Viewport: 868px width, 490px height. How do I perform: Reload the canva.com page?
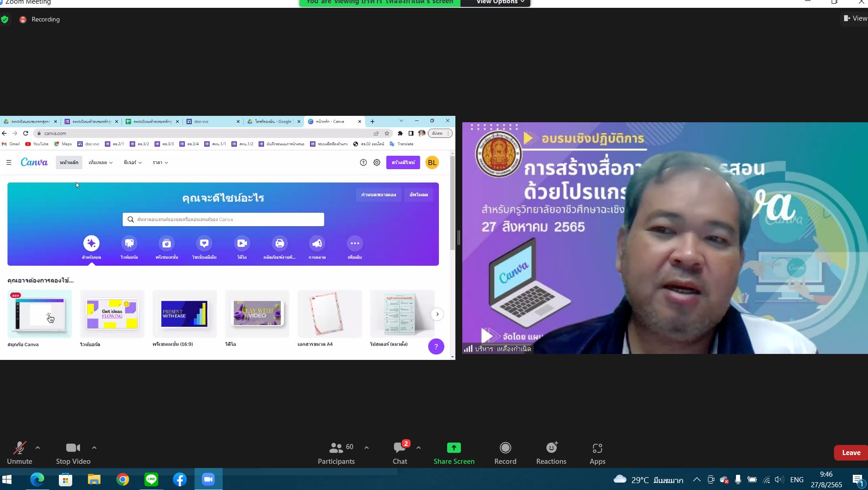tap(26, 133)
